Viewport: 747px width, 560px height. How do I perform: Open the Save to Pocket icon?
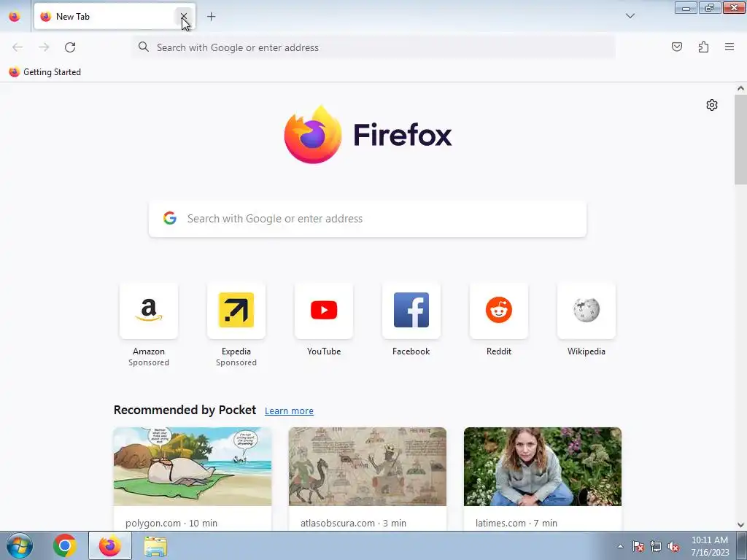point(676,47)
